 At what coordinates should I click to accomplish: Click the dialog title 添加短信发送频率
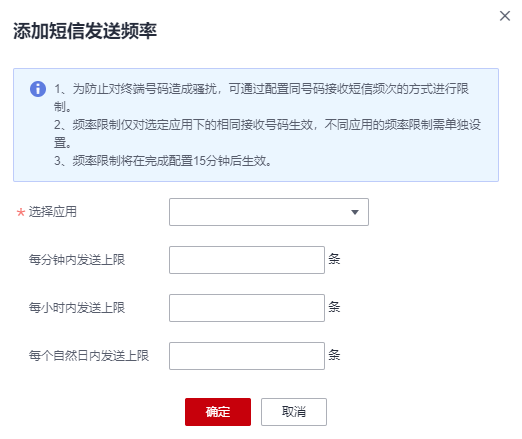tap(85, 31)
